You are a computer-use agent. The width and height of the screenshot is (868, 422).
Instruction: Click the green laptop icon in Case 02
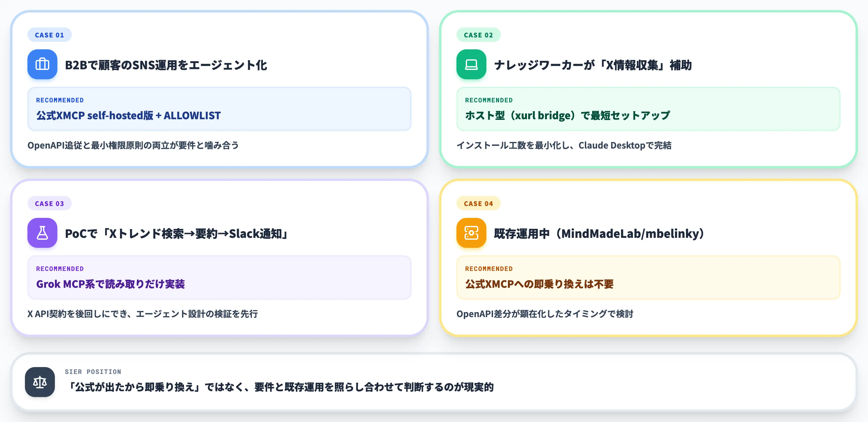[x=471, y=64]
